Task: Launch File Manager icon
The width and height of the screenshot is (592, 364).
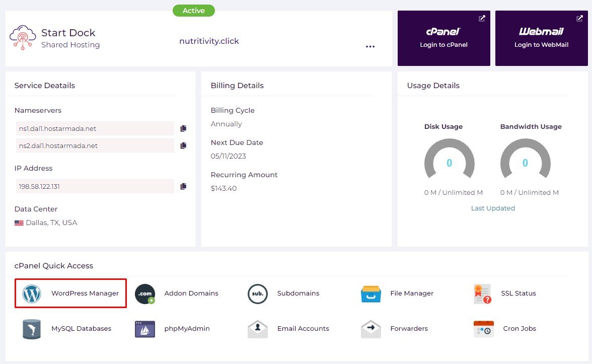Action: 371,294
